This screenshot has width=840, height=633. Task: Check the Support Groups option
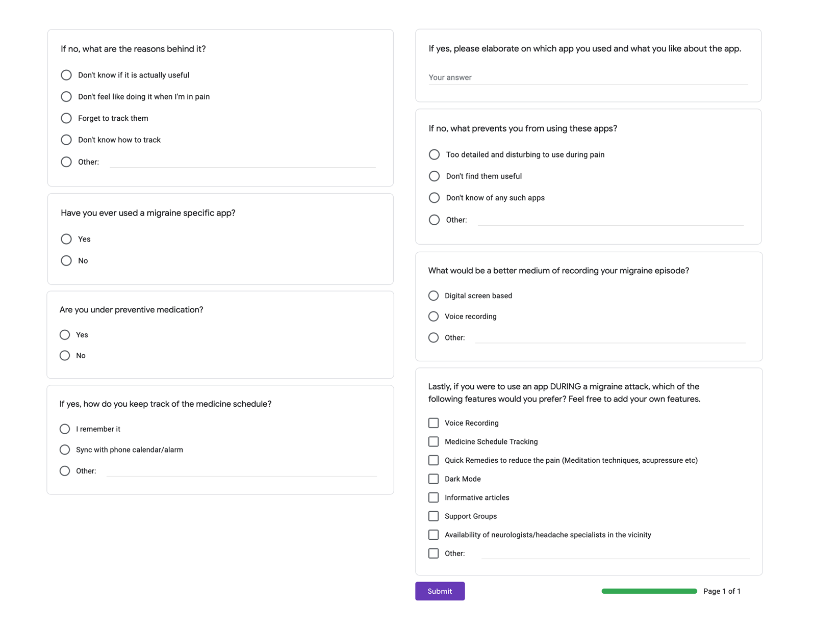point(434,516)
